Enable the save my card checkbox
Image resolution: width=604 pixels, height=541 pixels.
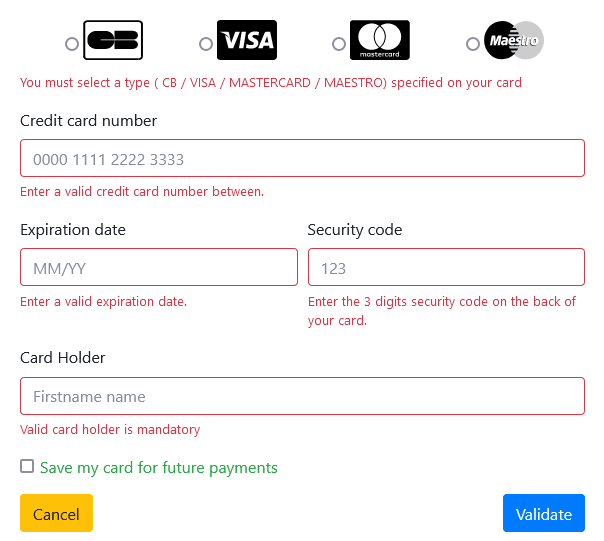click(27, 466)
